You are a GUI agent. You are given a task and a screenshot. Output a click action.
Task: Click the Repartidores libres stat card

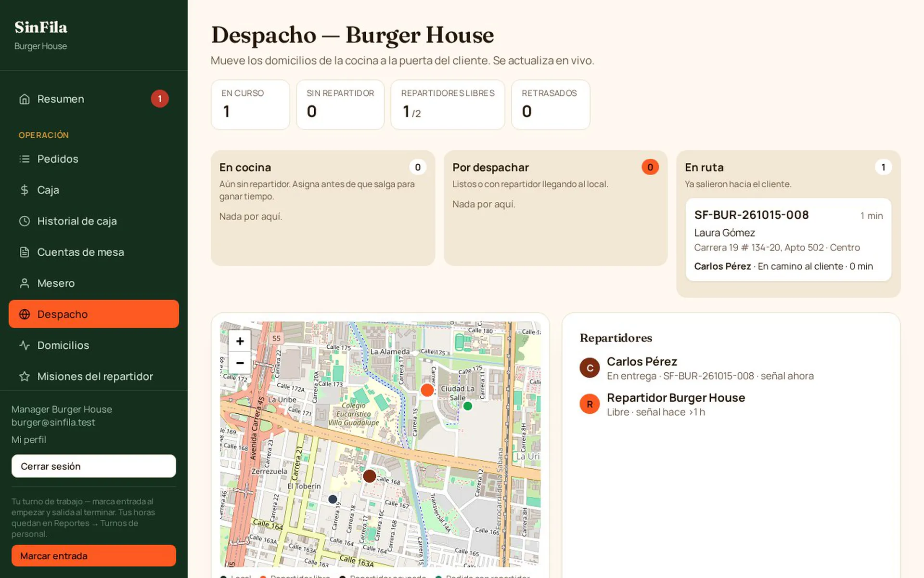pos(448,105)
